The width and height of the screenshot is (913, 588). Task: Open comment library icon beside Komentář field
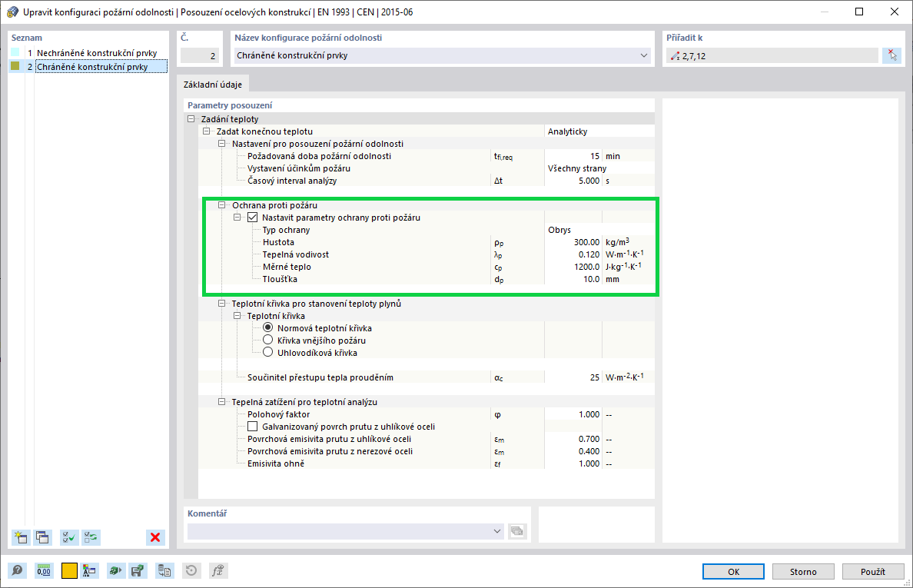pos(517,531)
